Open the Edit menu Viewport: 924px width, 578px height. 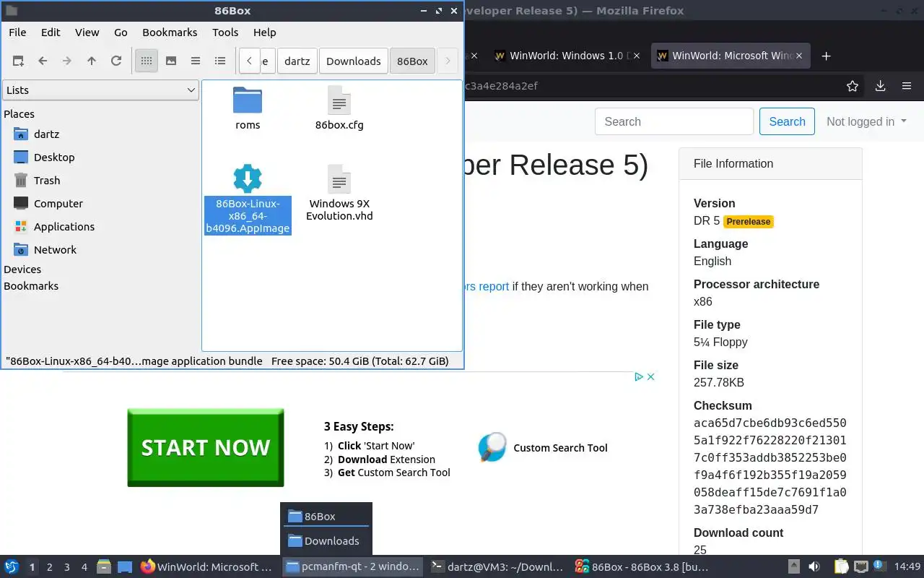pyautogui.click(x=51, y=33)
